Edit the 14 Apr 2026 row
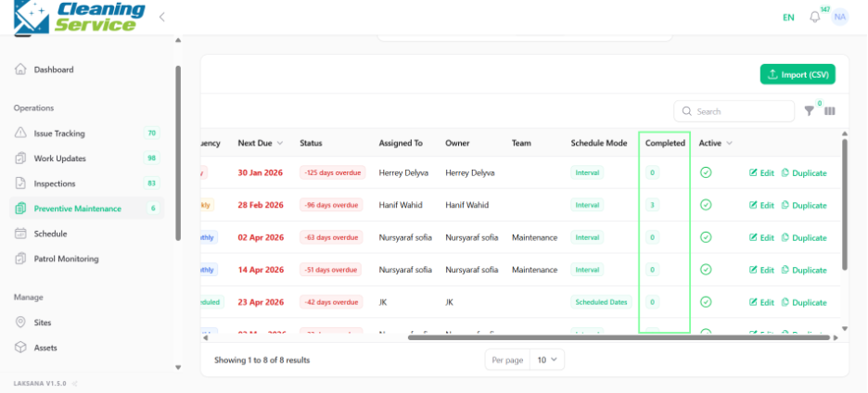Screen dimensions: 868x393 tap(761, 270)
